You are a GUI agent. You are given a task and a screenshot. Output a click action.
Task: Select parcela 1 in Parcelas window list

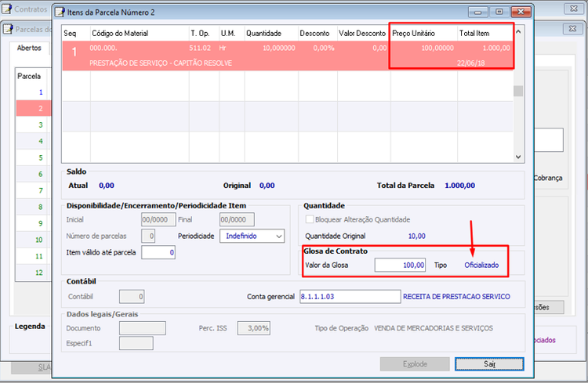coord(33,92)
